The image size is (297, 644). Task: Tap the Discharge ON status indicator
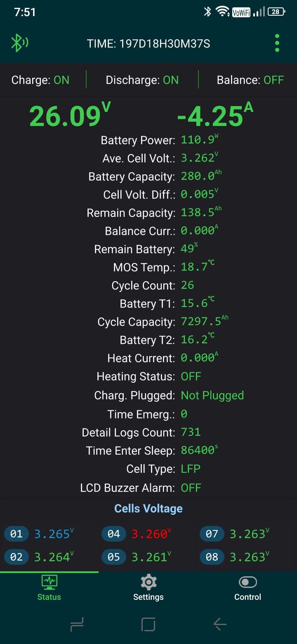tap(142, 80)
